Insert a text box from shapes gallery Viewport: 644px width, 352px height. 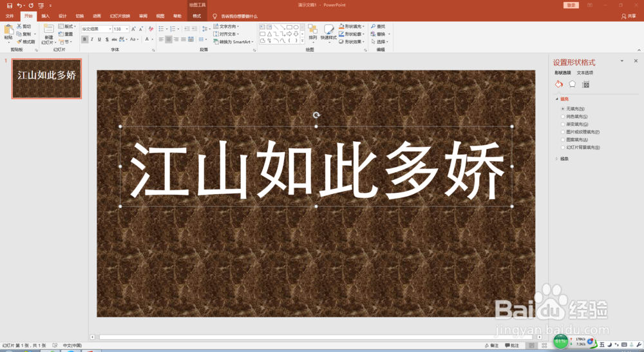[x=263, y=27]
